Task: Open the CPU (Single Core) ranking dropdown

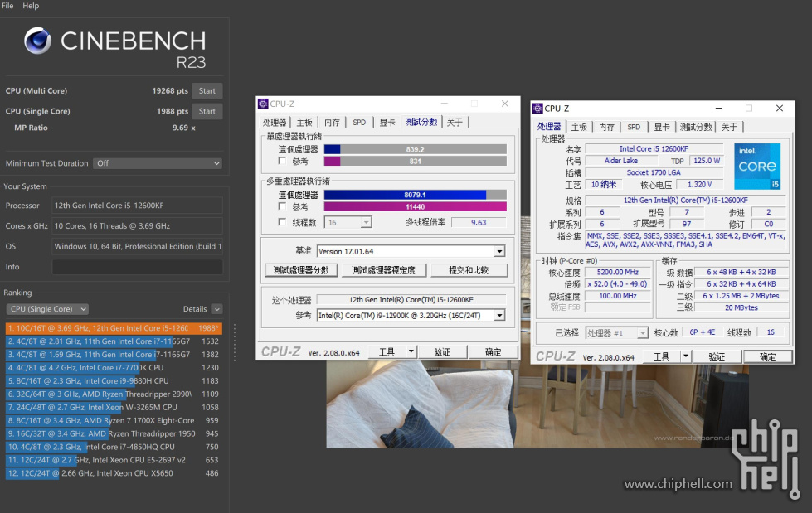Action: coord(47,309)
